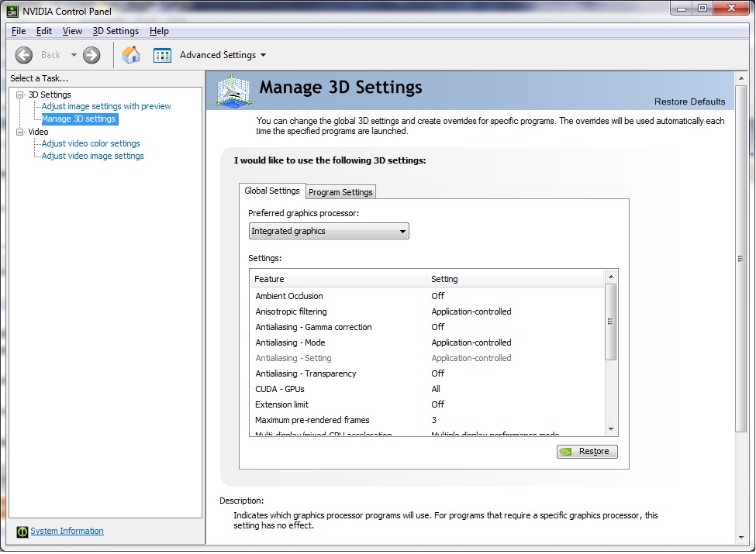Select the Anisotropic filtering row

426,311
